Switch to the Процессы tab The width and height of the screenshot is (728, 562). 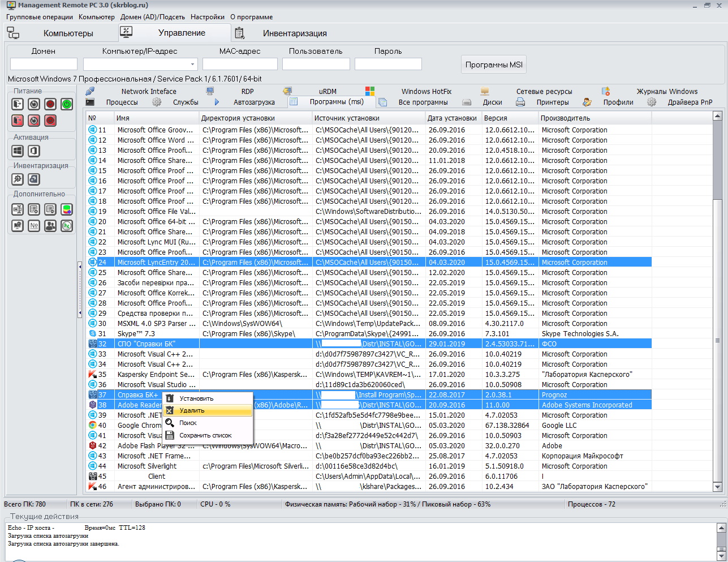(x=122, y=102)
